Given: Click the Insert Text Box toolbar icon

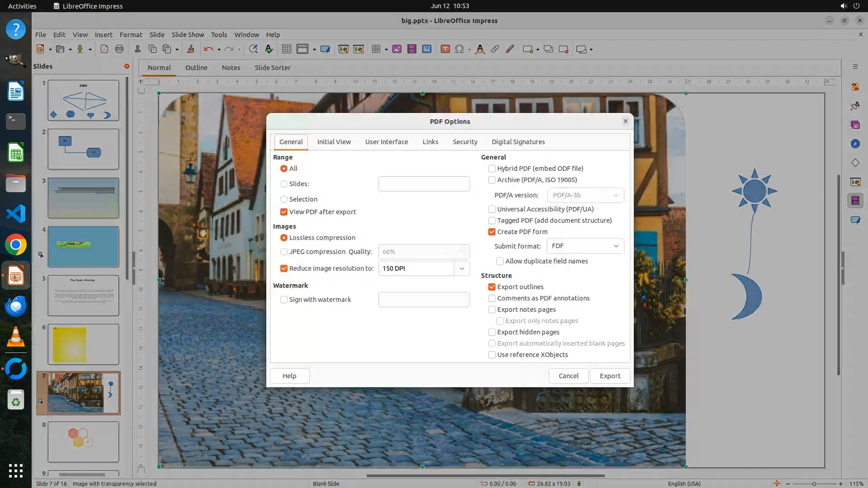Looking at the screenshot, I should [445, 49].
